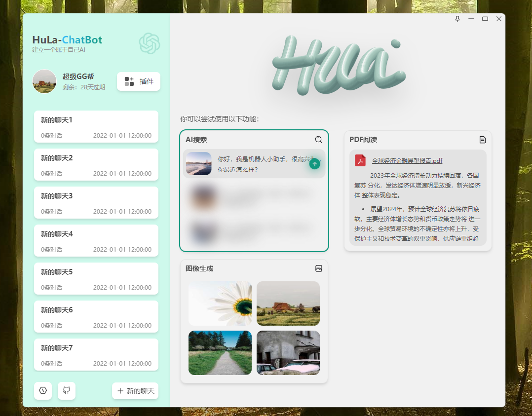Open the 新的聊天1 conversation
The image size is (532, 416).
click(96, 126)
